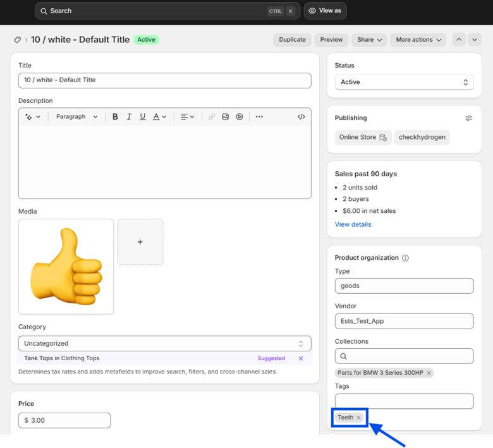Open the Uncategorized category selector
Screen dimensions: 493x448
pyautogui.click(x=164, y=344)
